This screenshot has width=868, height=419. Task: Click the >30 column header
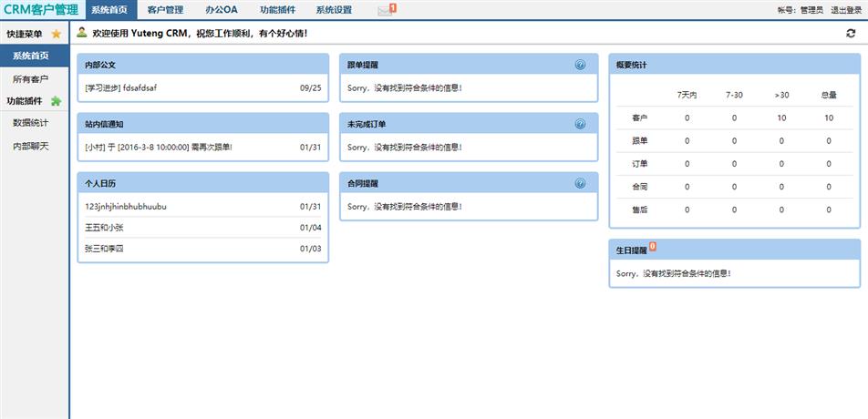pos(781,95)
